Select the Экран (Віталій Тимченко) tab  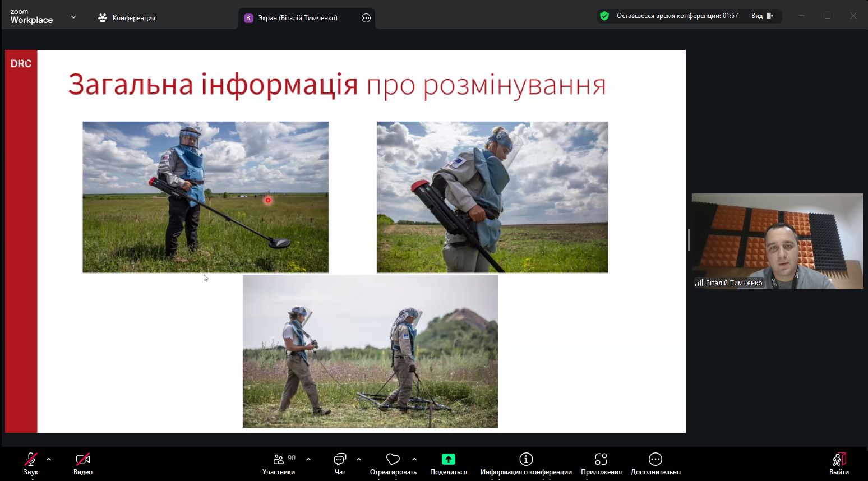click(x=297, y=18)
